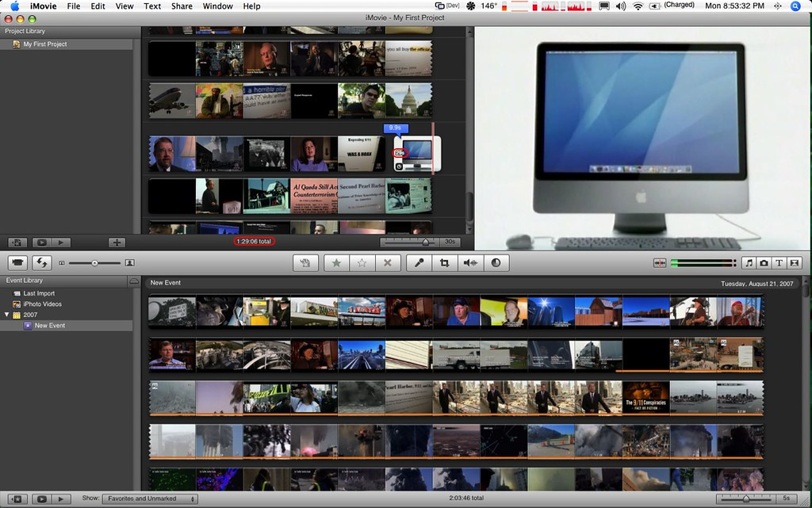812x508 pixels.
Task: Click the Wi-Fi status icon
Action: (x=638, y=6)
